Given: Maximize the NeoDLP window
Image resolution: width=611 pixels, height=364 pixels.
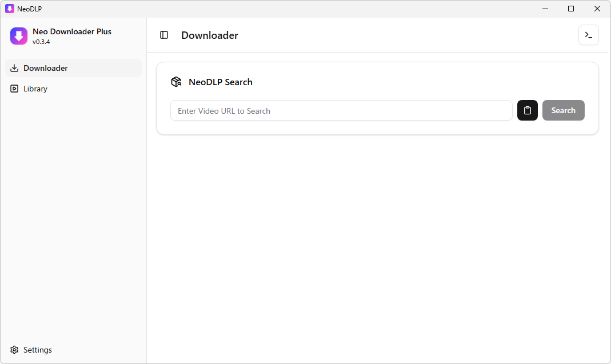Looking at the screenshot, I should pos(571,9).
